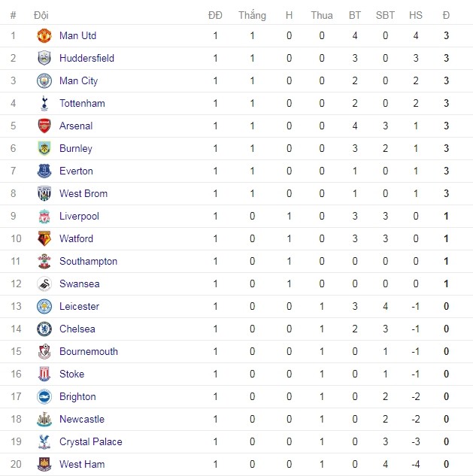Viewport: 473px width, 476px height.
Task: Open the Bournemouth team link
Action: tap(89, 351)
